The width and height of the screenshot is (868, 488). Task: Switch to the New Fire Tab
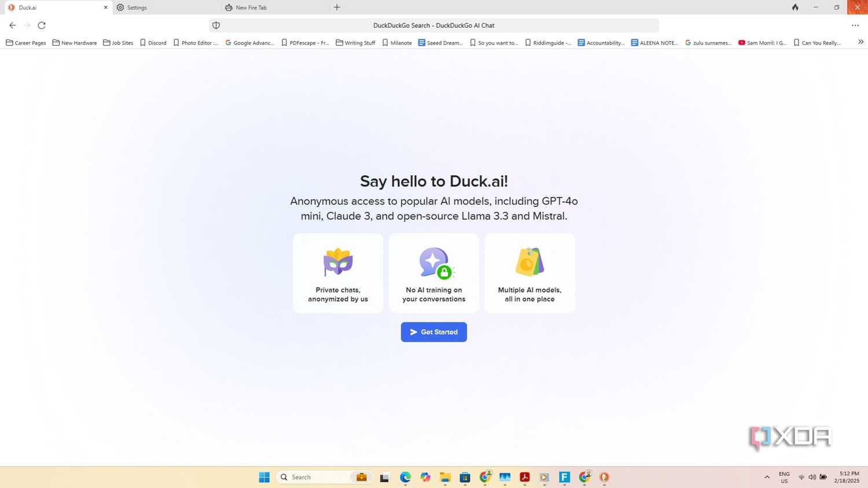tap(274, 8)
